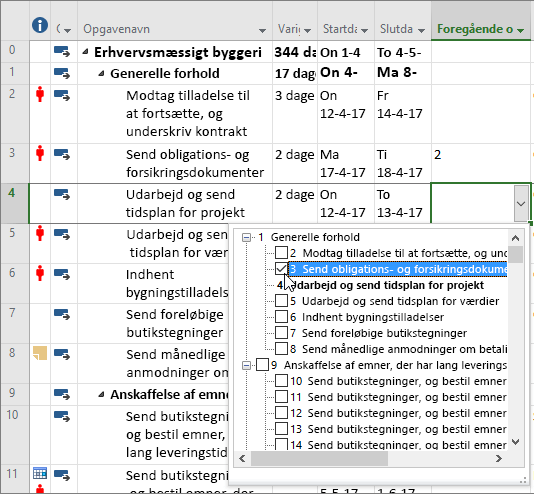Collapse the Generelle forhold tree node
Screen dimensions: 539x494
click(246, 237)
